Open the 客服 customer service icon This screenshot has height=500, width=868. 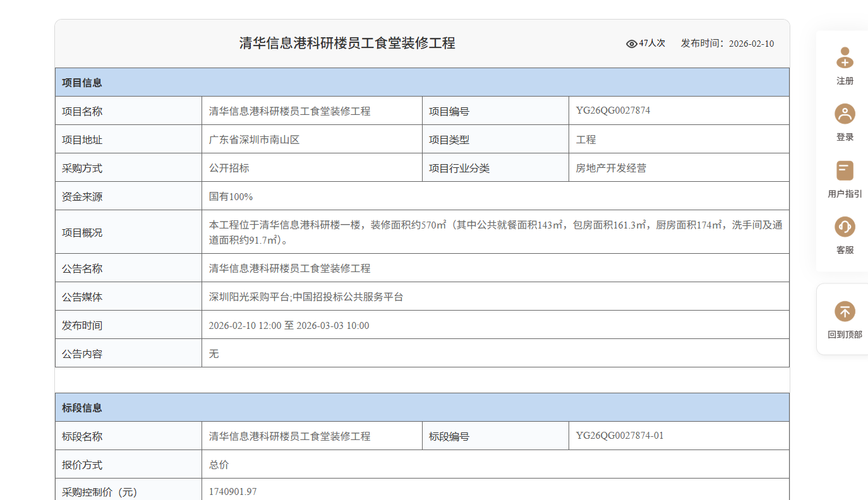(845, 227)
